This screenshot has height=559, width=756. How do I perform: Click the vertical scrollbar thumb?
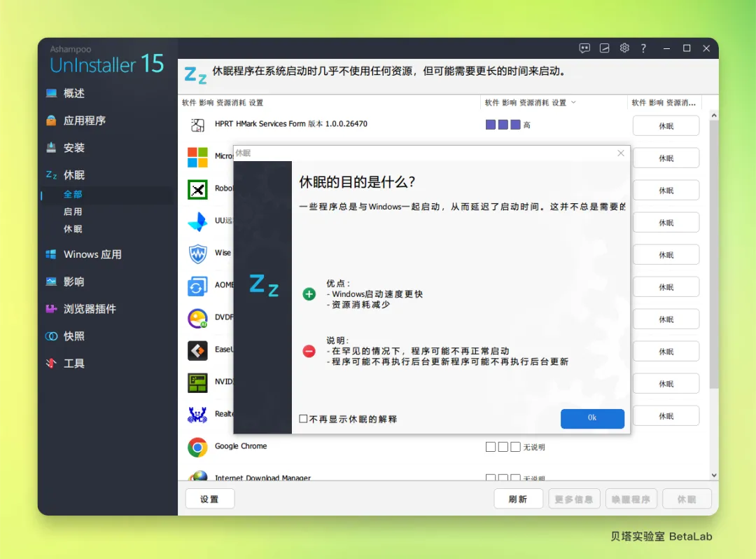click(x=714, y=254)
